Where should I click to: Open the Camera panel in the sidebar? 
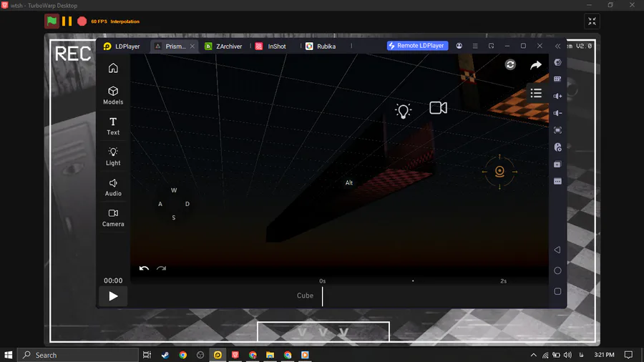[113, 217]
